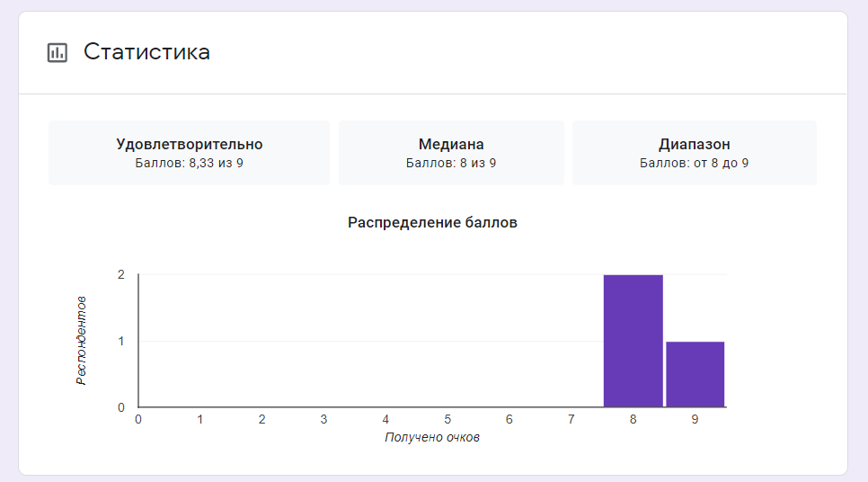This screenshot has height=482, width=868.
Task: Click the tall bar for score 8
Action: pos(633,341)
